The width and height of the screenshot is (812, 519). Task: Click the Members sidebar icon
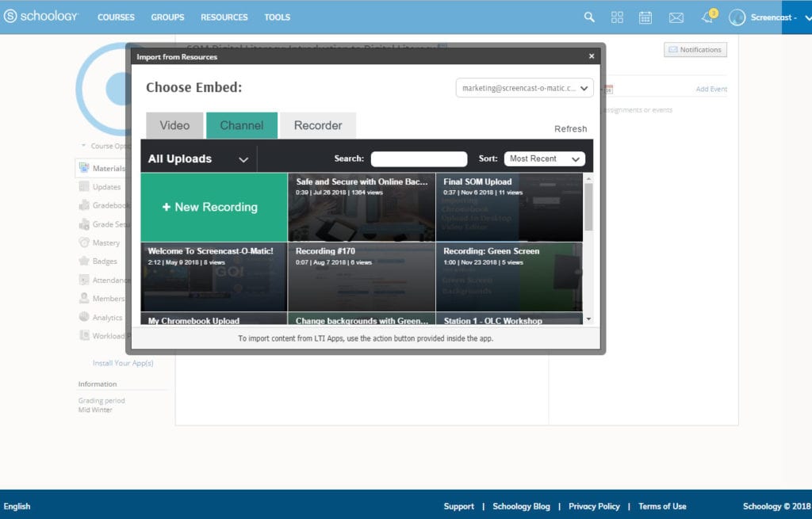84,298
